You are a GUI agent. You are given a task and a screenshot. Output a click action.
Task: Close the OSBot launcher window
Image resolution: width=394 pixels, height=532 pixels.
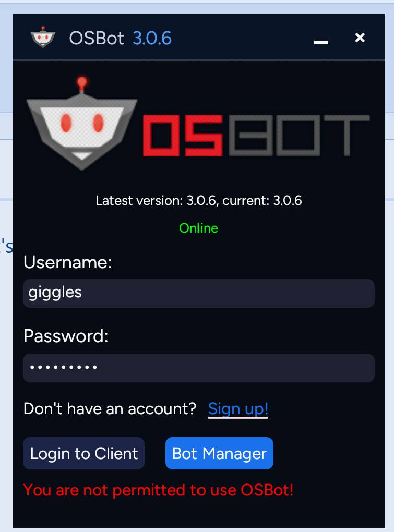pyautogui.click(x=360, y=38)
